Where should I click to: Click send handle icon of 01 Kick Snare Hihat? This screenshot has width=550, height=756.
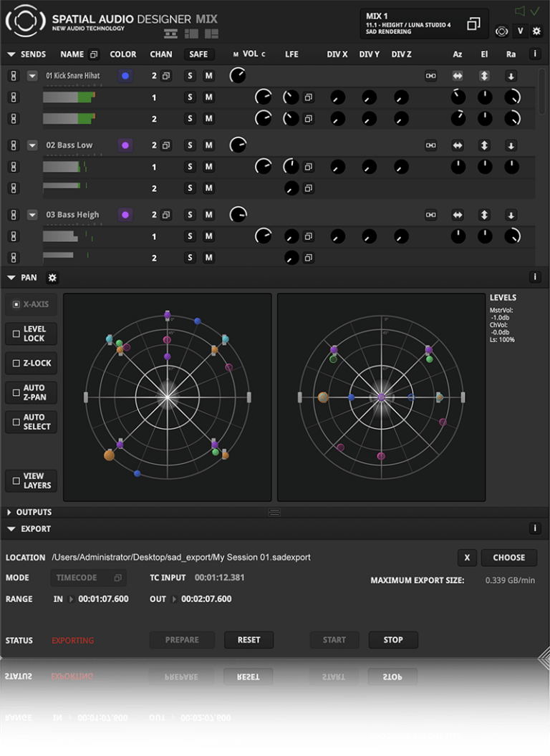click(x=14, y=76)
